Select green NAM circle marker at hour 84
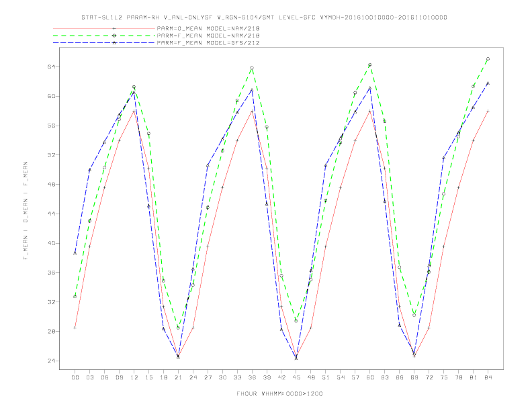The image size is (532, 411). pos(488,58)
